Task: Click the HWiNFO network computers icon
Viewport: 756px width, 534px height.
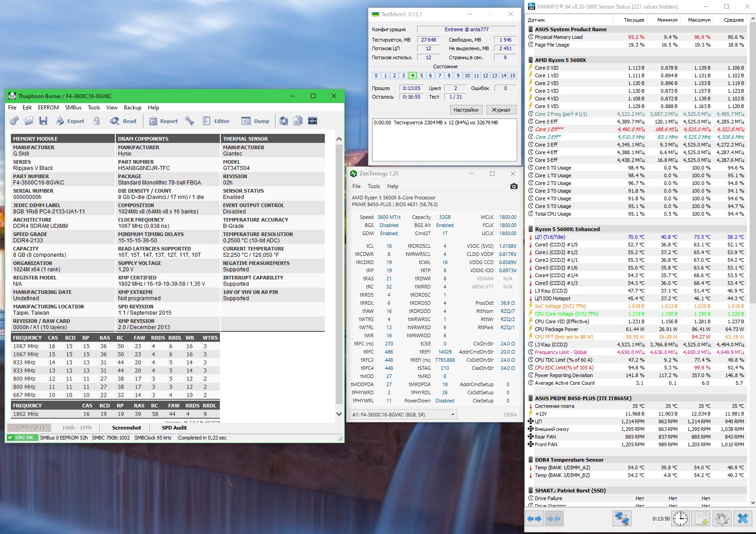Action: 622,519
